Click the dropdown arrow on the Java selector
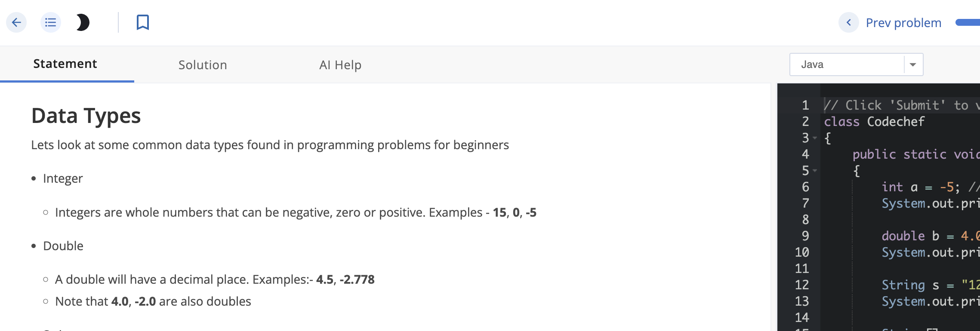Viewport: 980px width, 331px height. pyautogui.click(x=913, y=64)
